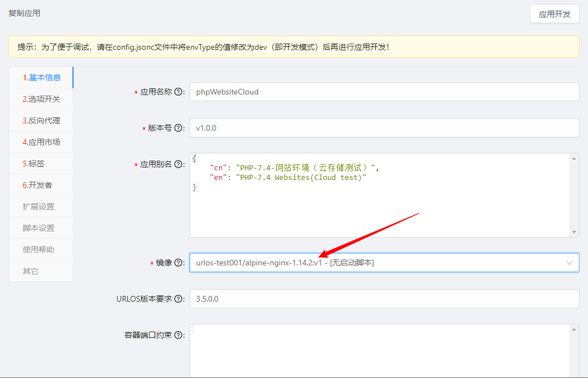This screenshot has width=588, height=378.
Task: Open the 镜像 image selection box
Action: pos(374,263)
